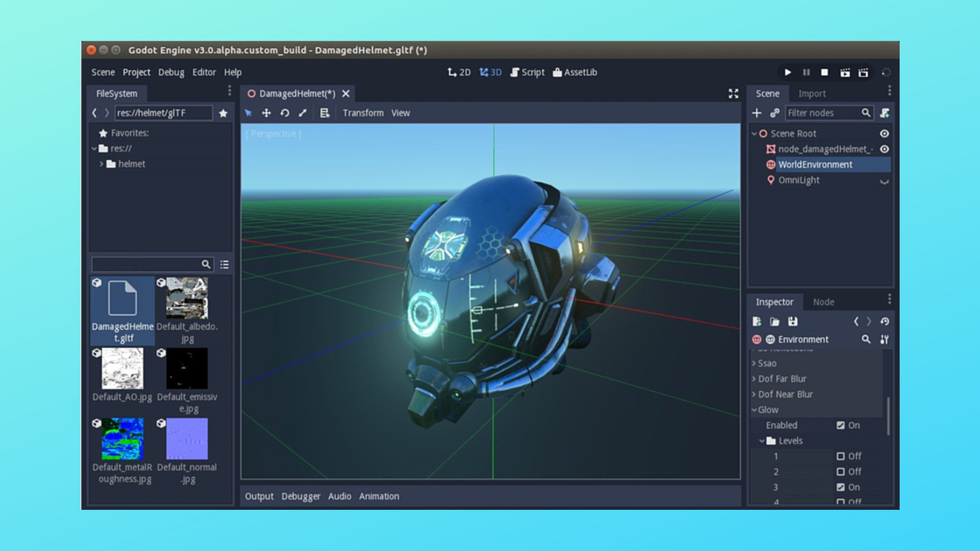Toggle distraction-free fullscreen viewport icon
The image size is (980, 551).
point(733,93)
